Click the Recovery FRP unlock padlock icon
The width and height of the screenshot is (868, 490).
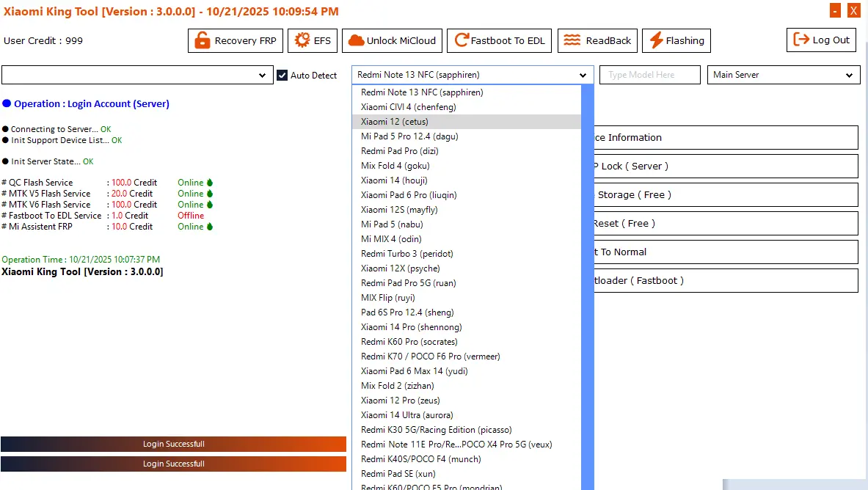pyautogui.click(x=202, y=40)
